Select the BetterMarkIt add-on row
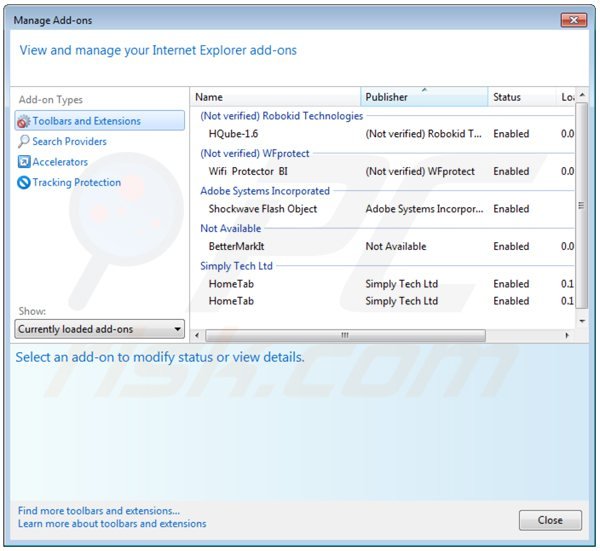Viewport: 600px width, 551px height. coord(383,246)
